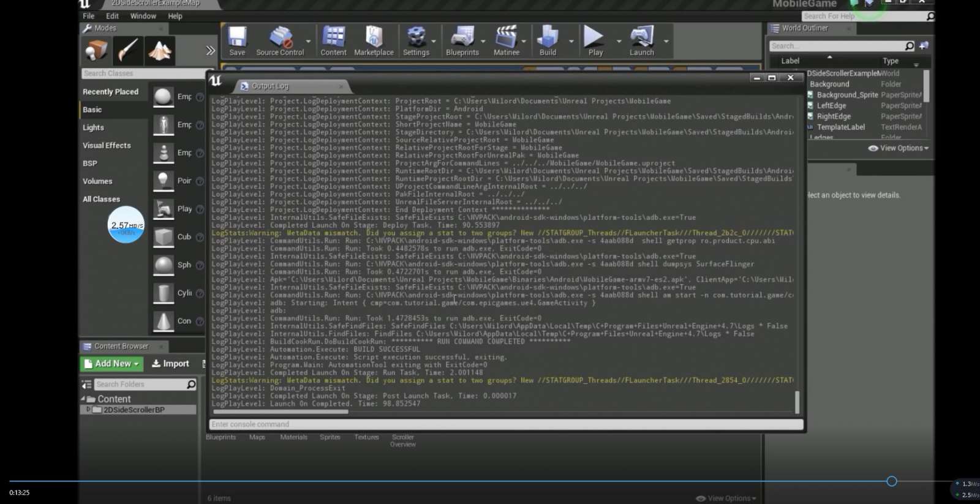Click the add folder icon in World Outliner
This screenshot has width=980, height=504.
click(x=924, y=46)
